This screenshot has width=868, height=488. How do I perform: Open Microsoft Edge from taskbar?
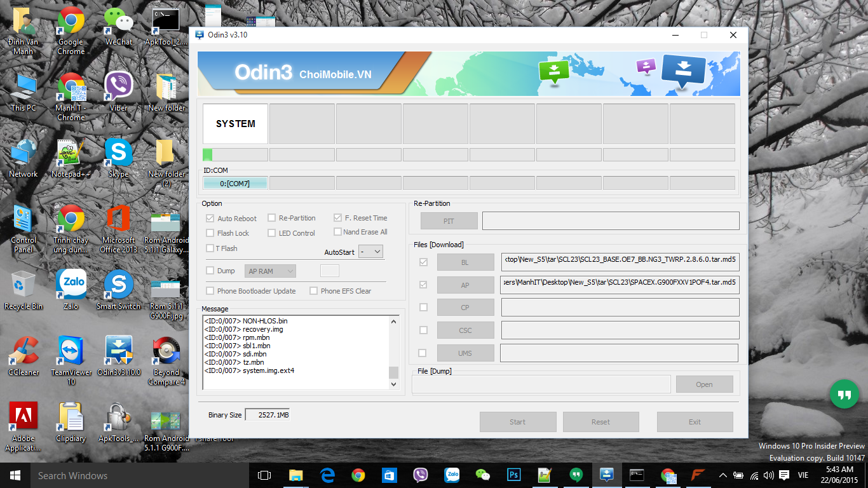coord(327,475)
